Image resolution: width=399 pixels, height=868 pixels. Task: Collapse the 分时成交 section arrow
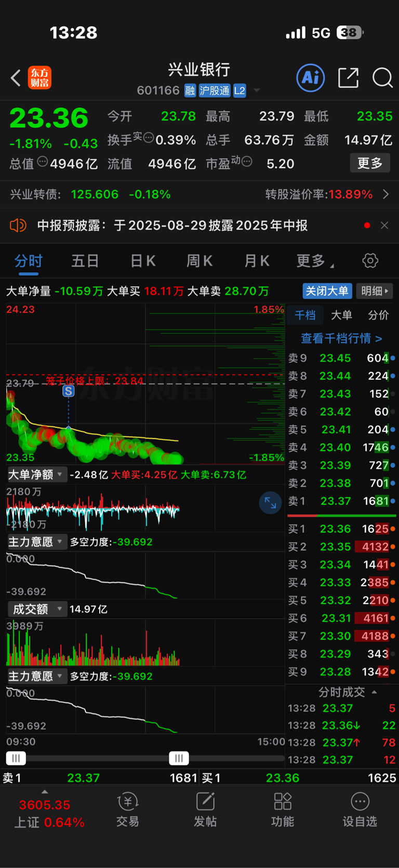374,692
